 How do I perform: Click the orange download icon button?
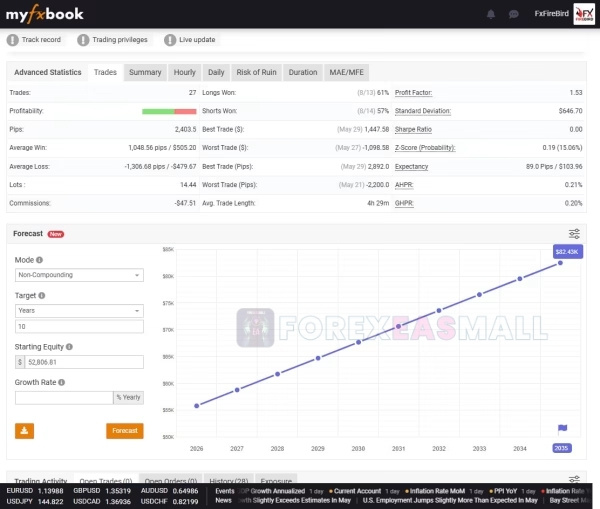pos(24,431)
